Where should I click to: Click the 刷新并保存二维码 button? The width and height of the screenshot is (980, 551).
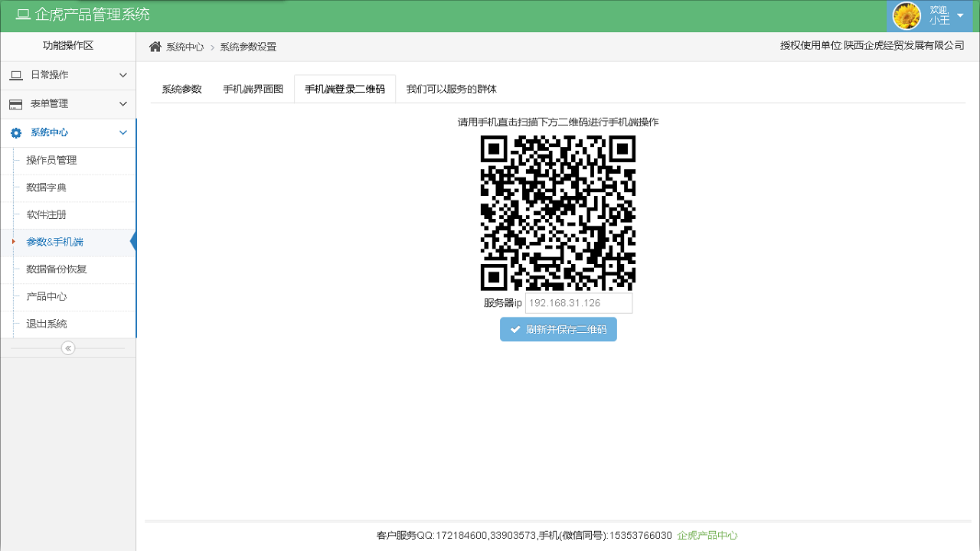click(x=558, y=329)
